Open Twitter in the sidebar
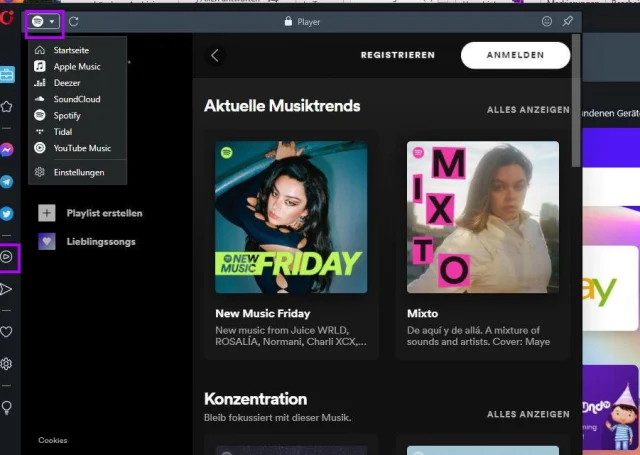Viewport: 640px width, 455px height. pyautogui.click(x=7, y=214)
